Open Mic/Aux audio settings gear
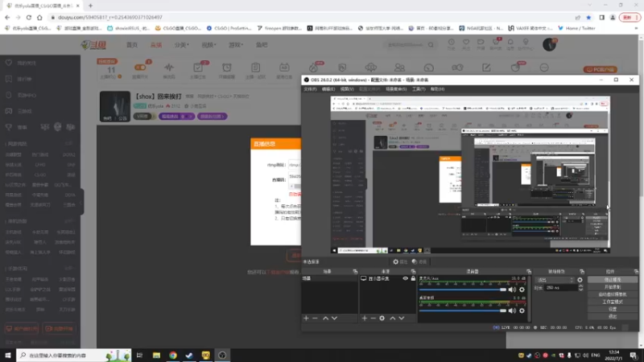The height and width of the screenshot is (362, 644). click(522, 290)
